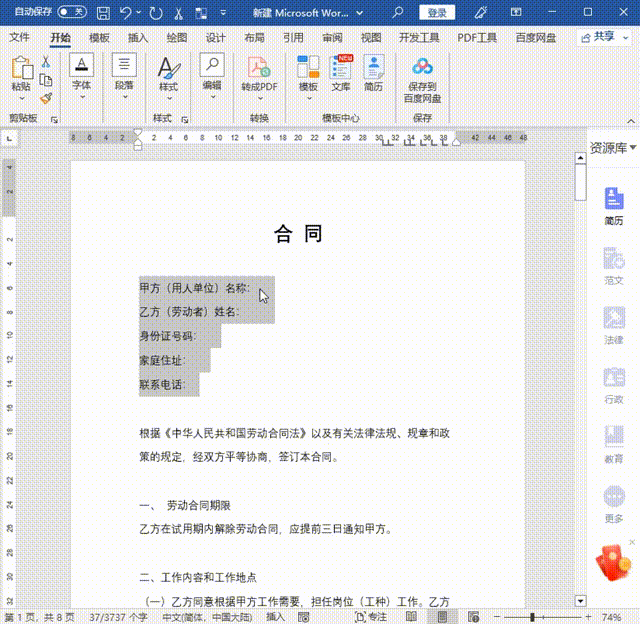Click the 74% zoom level
640x624 pixels.
(611, 617)
